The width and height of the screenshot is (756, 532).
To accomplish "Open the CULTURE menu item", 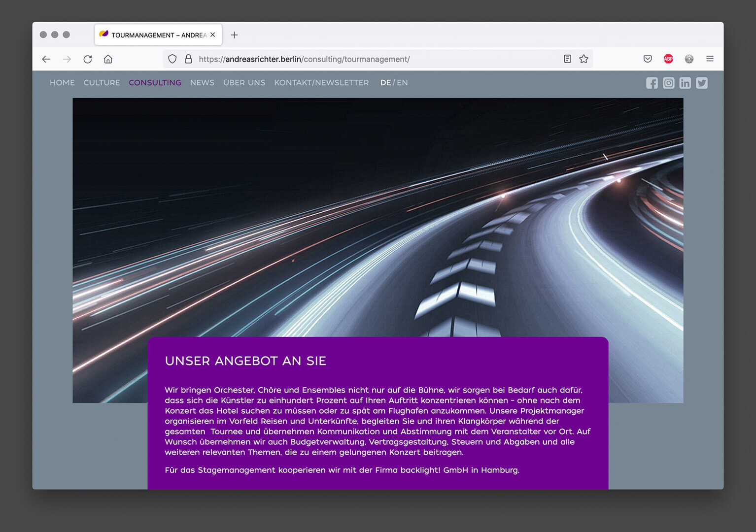I will coord(102,83).
